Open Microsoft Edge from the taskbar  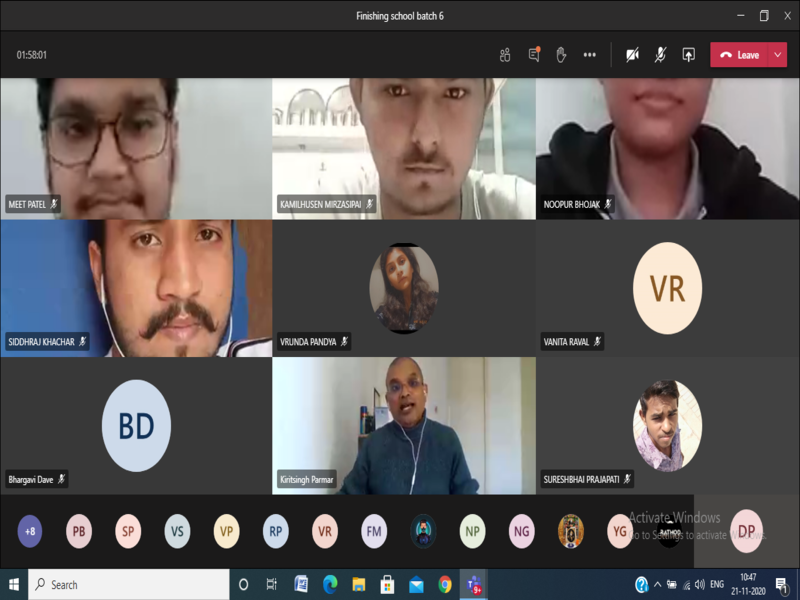330,584
